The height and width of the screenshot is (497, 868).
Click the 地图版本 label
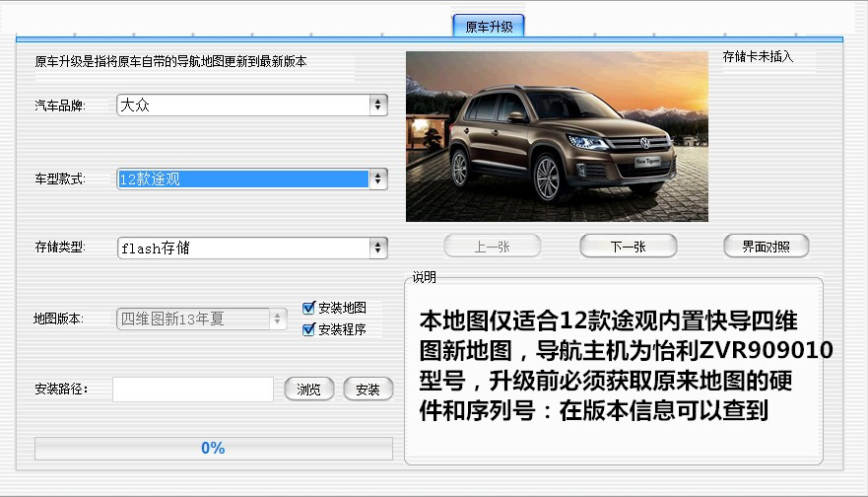(58, 319)
